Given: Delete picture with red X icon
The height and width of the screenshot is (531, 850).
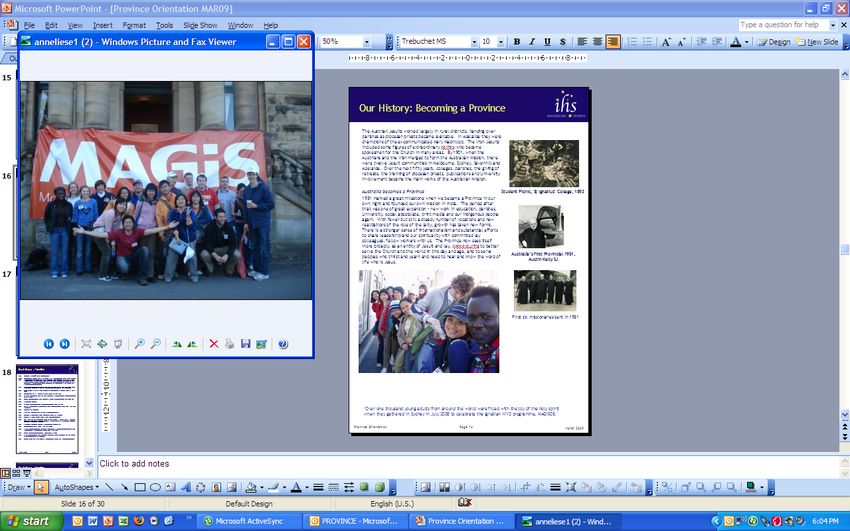Looking at the screenshot, I should click(x=214, y=344).
